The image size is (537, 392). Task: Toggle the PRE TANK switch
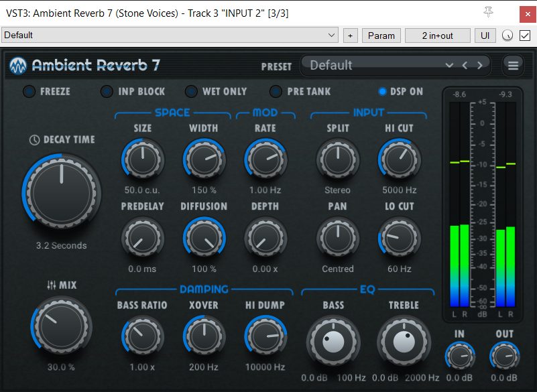pyautogui.click(x=276, y=91)
